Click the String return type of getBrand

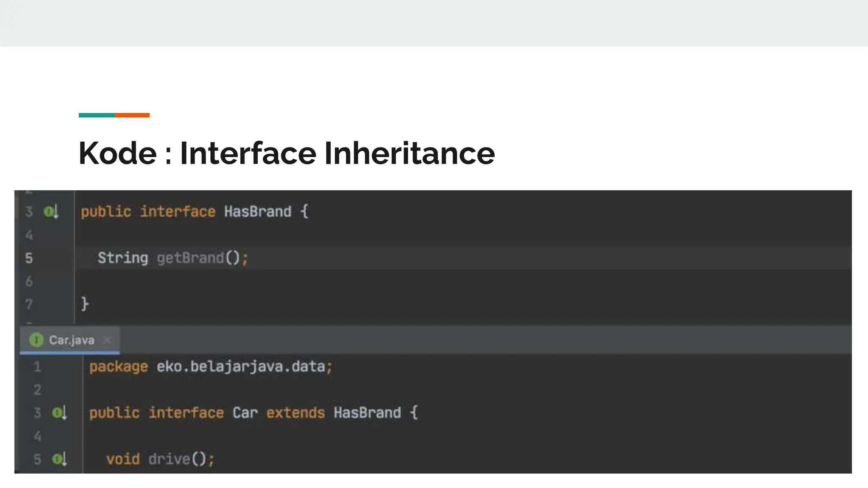(x=123, y=258)
